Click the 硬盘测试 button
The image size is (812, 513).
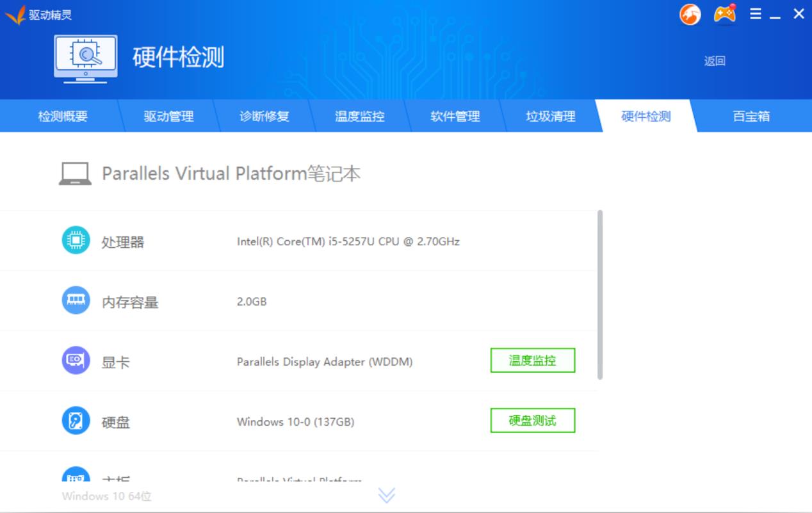tap(533, 420)
